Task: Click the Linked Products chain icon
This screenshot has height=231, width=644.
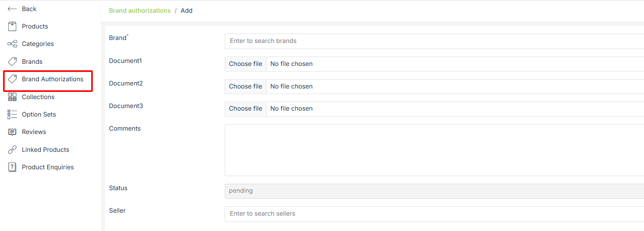Action: pos(12,150)
